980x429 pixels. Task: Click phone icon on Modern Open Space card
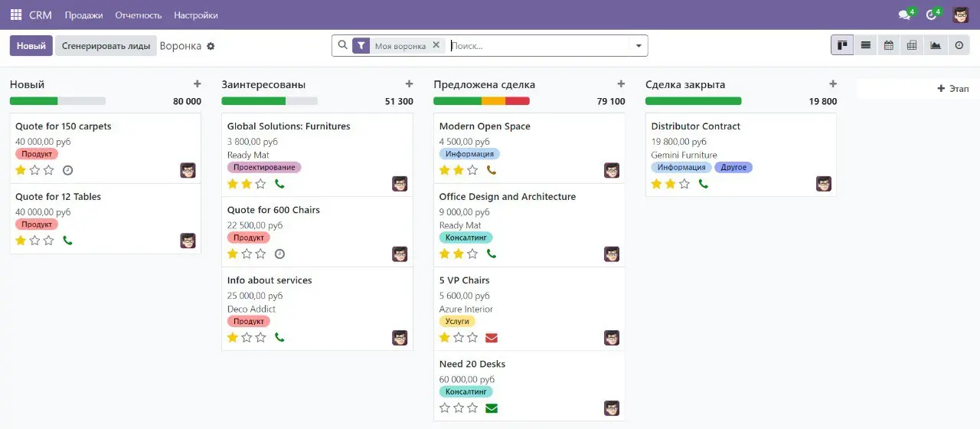tap(492, 170)
